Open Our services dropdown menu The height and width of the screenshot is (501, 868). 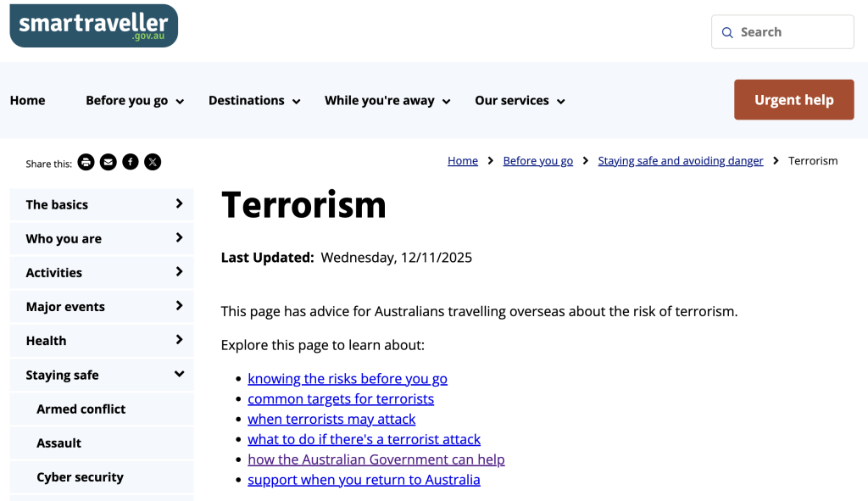(x=520, y=101)
